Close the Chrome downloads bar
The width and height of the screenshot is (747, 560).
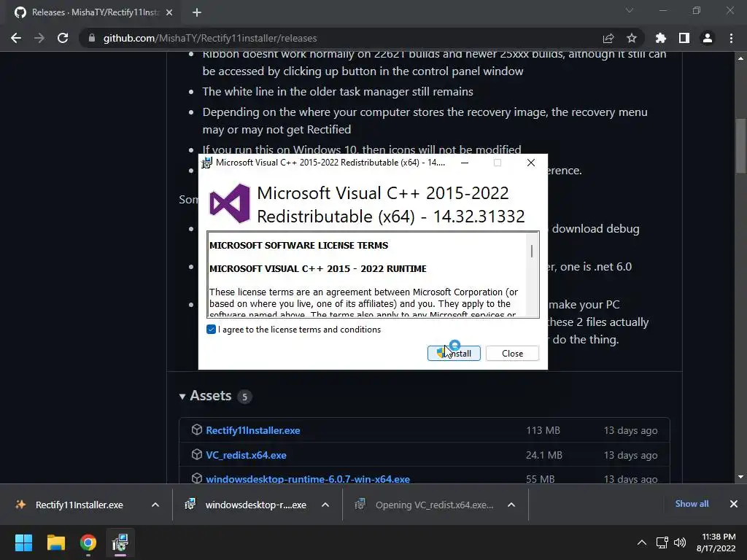click(734, 504)
